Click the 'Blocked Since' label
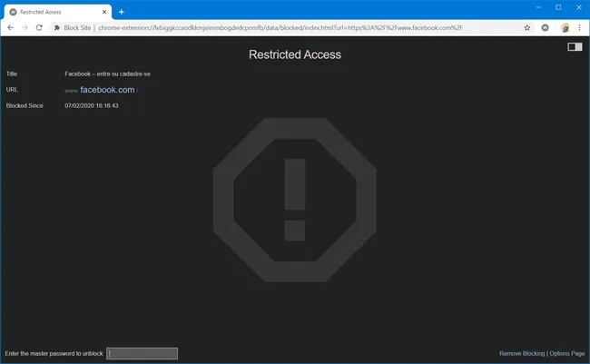Image resolution: width=590 pixels, height=364 pixels. pyautogui.click(x=25, y=106)
